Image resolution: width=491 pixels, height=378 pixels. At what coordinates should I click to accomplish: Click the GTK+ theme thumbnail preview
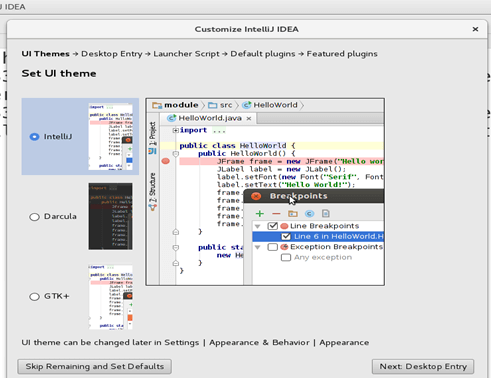(x=110, y=297)
